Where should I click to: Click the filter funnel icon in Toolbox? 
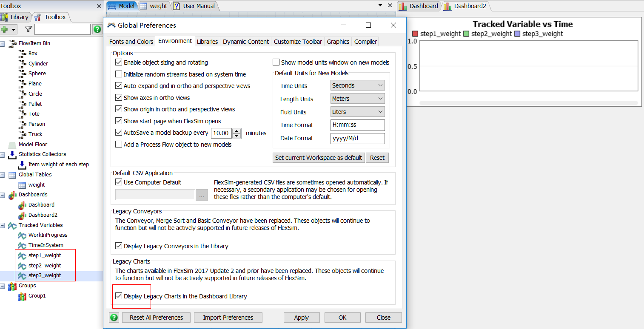[x=28, y=29]
